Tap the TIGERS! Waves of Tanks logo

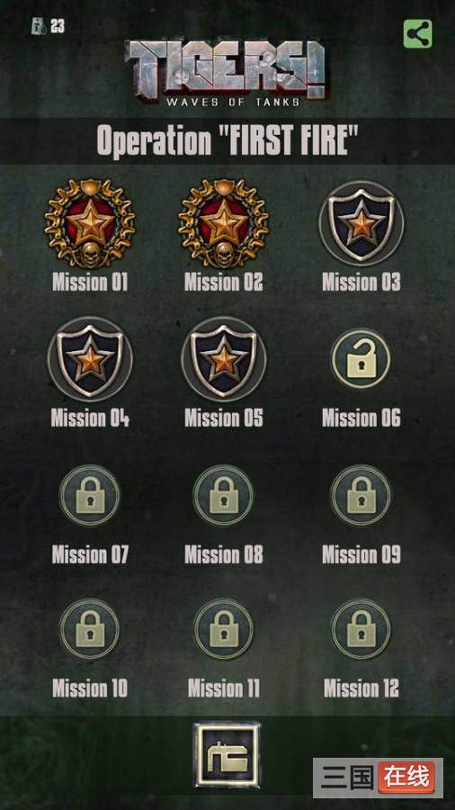pyautogui.click(x=226, y=73)
